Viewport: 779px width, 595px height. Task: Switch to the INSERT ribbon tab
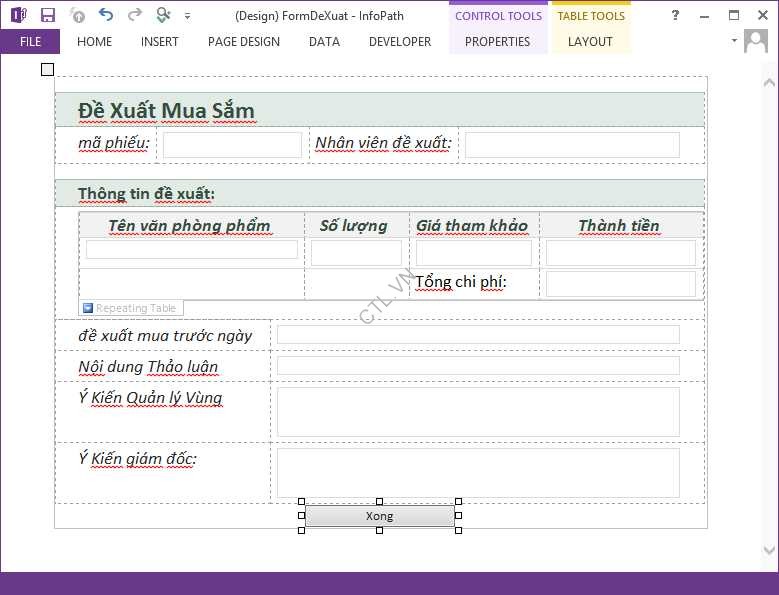160,42
